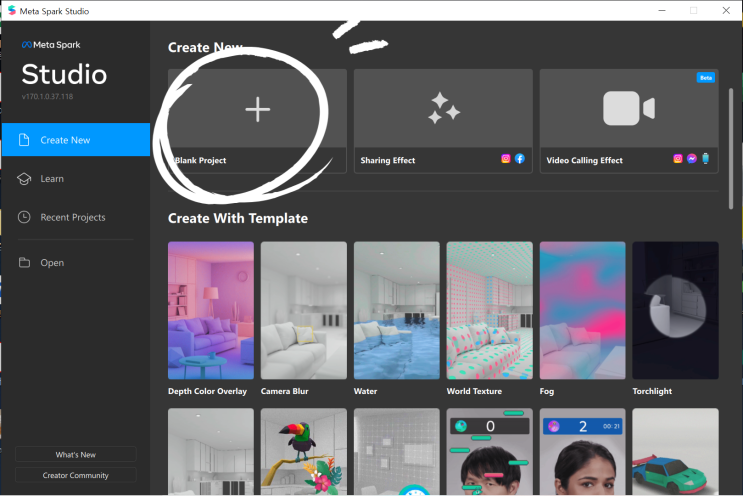Click the Learn graduation cap icon

(24, 179)
